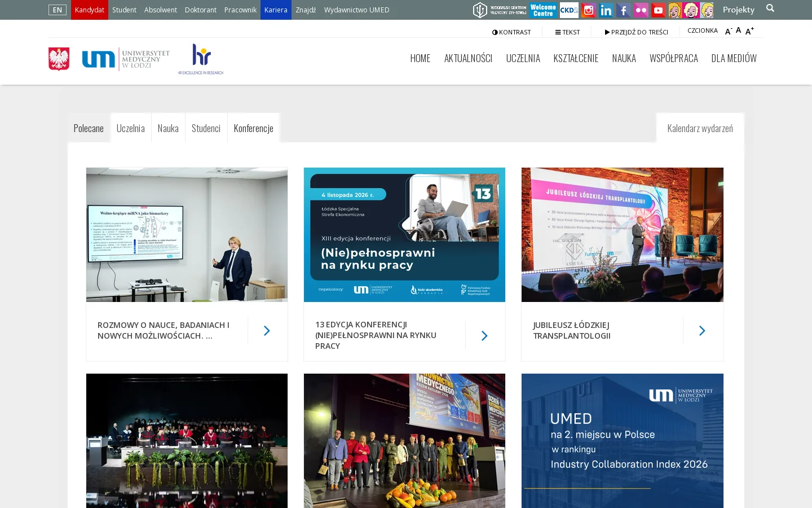812x508 pixels.
Task: Open the Kariera section
Action: click(276, 10)
